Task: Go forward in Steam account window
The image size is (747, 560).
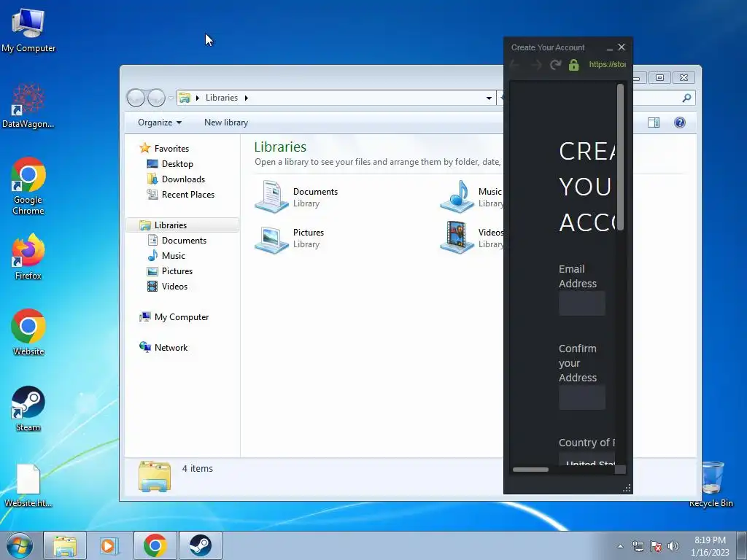Action: click(x=536, y=64)
